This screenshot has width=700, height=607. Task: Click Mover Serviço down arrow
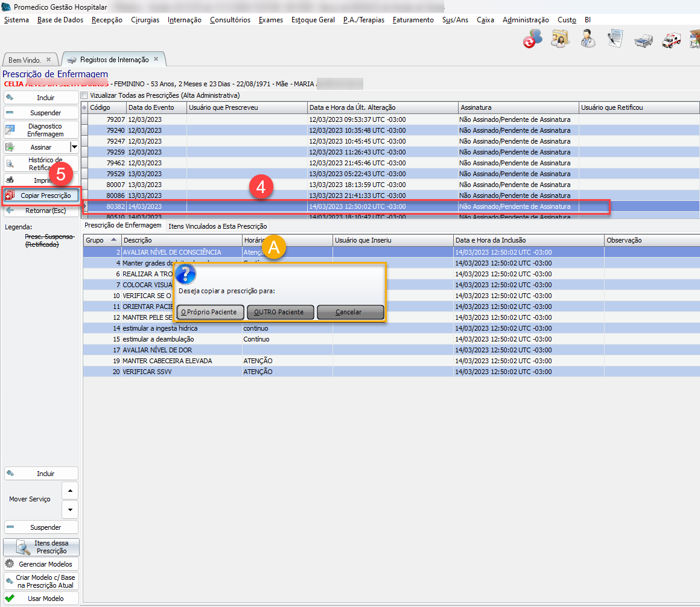point(70,509)
